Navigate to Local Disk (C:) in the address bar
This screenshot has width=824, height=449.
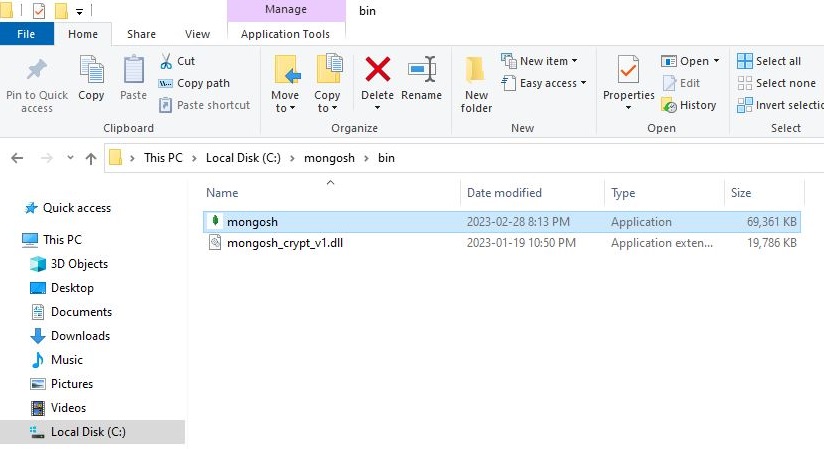[x=243, y=158]
